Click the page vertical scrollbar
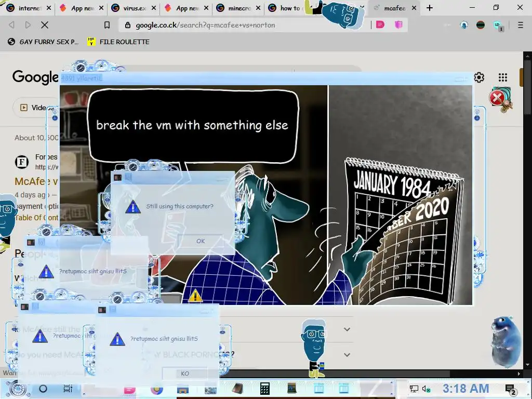This screenshot has height=399, width=532. (x=527, y=210)
